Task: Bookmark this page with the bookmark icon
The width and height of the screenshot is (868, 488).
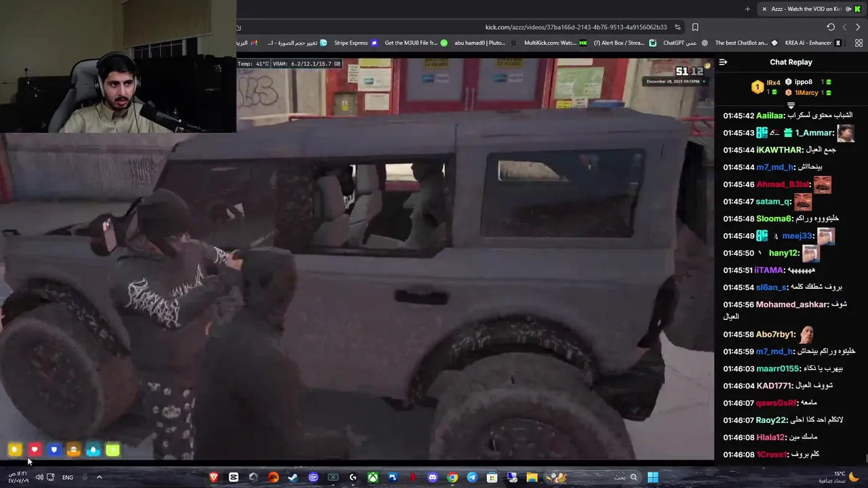Action: click(x=695, y=27)
